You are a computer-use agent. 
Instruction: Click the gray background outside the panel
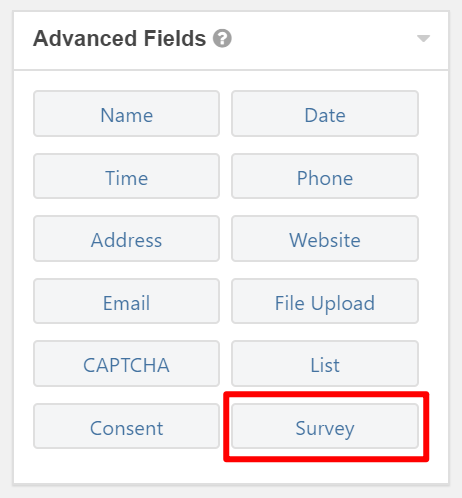(455, 250)
